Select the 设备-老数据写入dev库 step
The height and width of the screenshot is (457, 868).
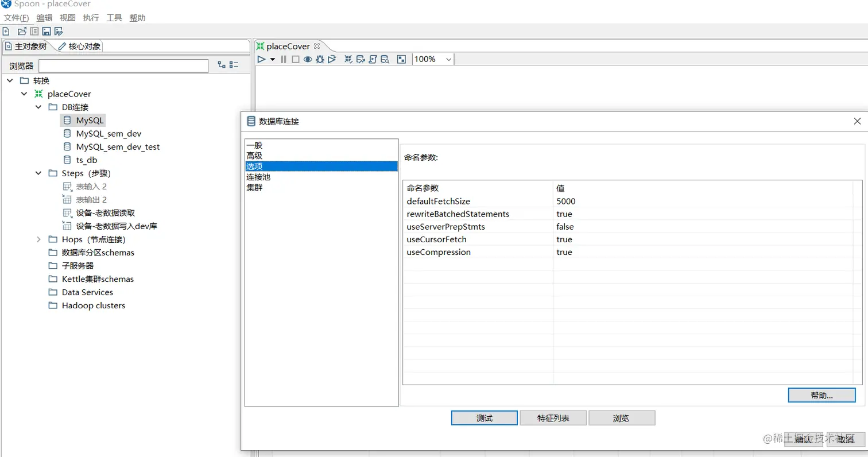117,226
